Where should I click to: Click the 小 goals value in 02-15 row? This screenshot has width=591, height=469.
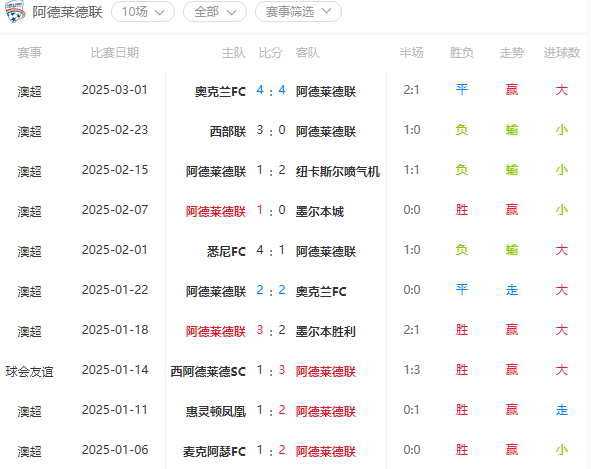tap(562, 170)
